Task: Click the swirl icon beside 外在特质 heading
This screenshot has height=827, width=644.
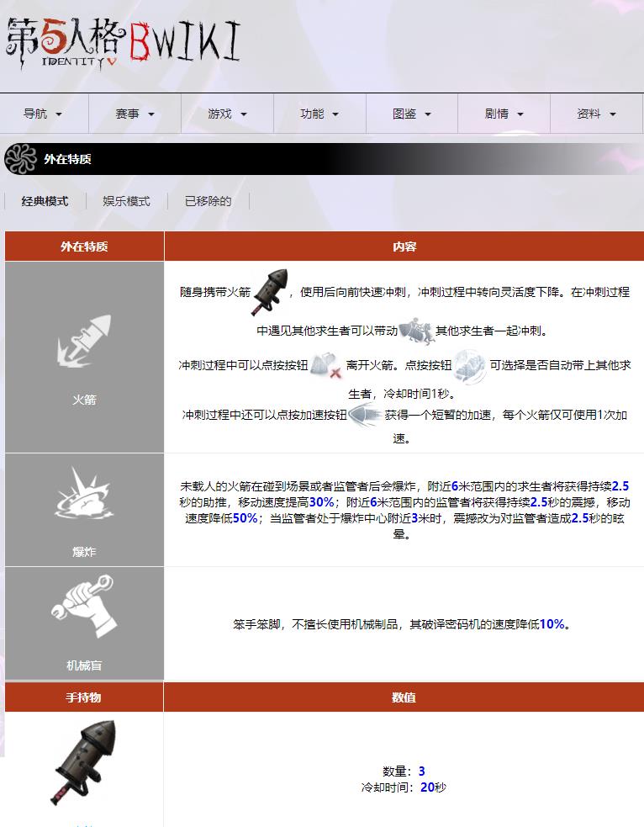Action: tap(20, 159)
